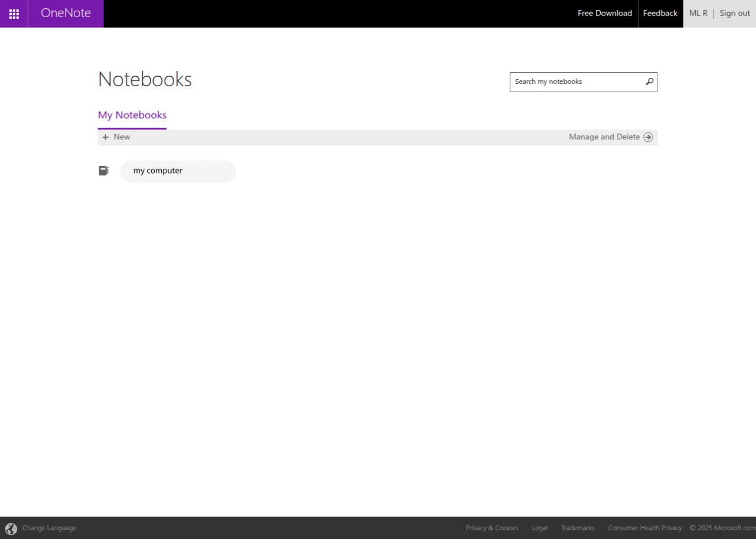The height and width of the screenshot is (539, 756).
Task: Open the Trademarks page
Action: [x=578, y=528]
